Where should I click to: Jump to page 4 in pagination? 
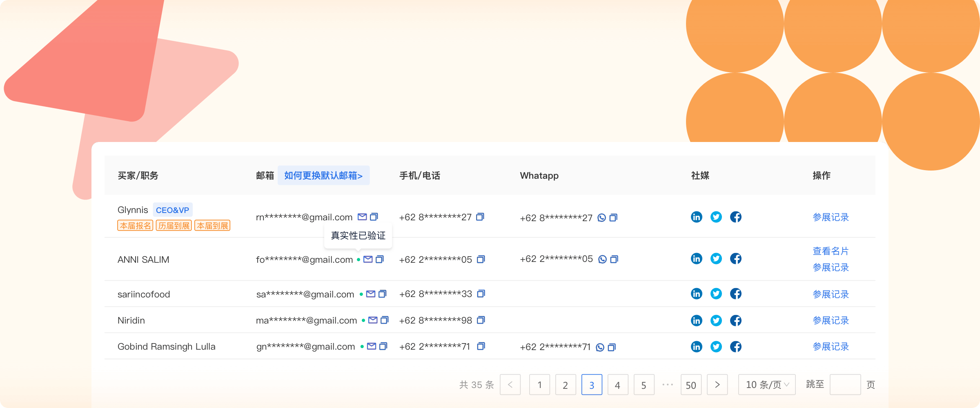coord(617,384)
